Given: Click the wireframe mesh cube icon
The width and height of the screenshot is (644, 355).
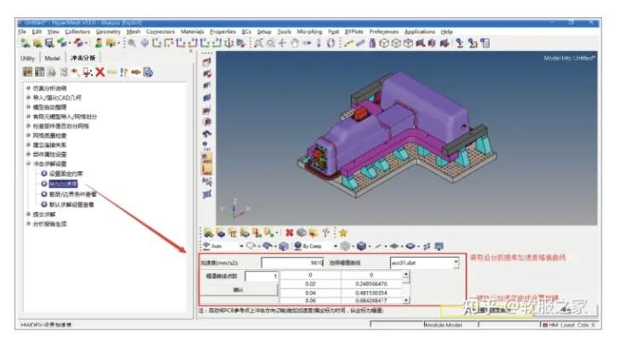Looking at the screenshot, I should (x=345, y=246).
